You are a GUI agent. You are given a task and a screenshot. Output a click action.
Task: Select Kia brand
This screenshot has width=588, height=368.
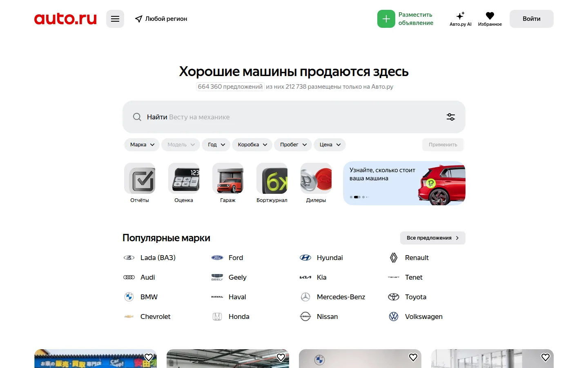pos(313,277)
